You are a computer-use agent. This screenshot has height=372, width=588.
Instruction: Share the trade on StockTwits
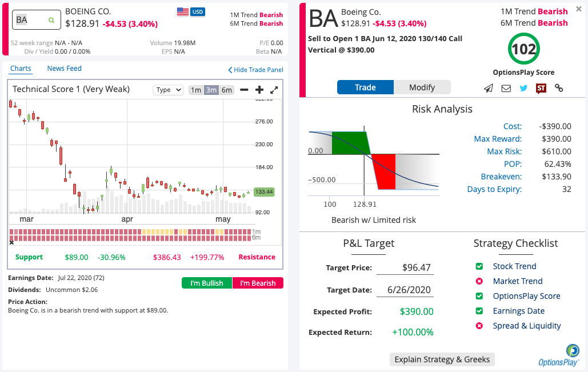[x=541, y=88]
